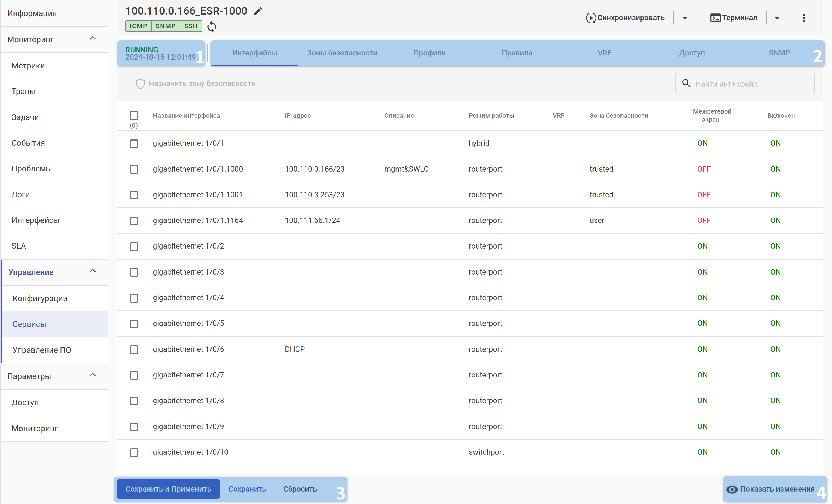Image resolution: width=832 pixels, height=504 pixels.
Task: Select the gigabitethernet 1/0/6 checkbox
Action: coord(134,349)
